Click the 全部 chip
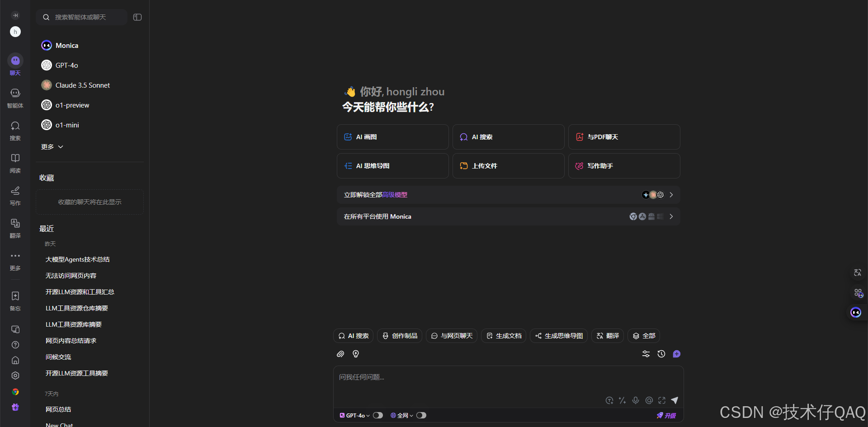 644,336
